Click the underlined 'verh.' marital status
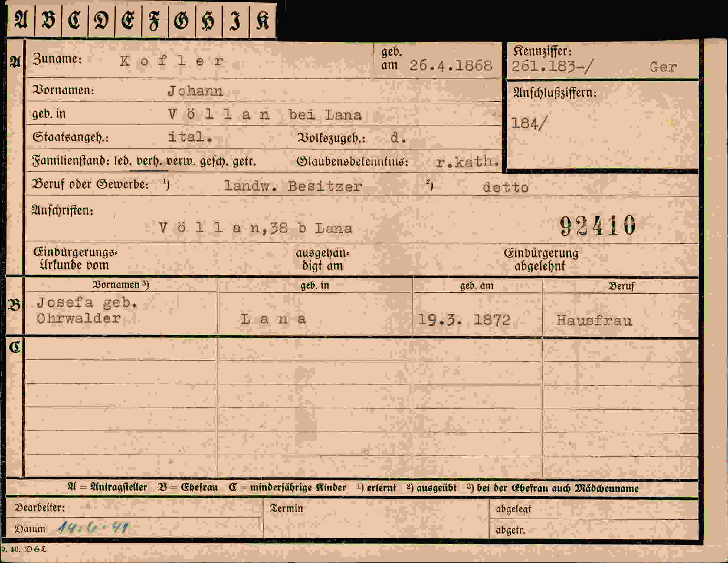Viewport: 728px width, 563px height. click(149, 162)
